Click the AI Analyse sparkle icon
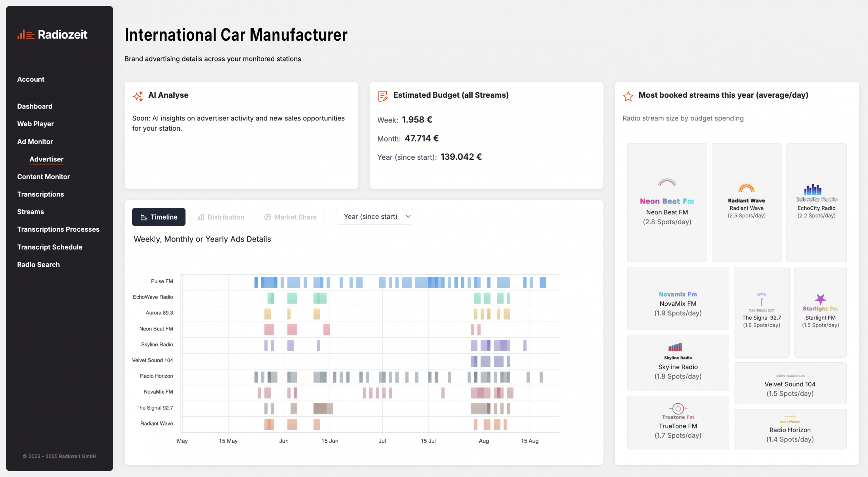This screenshot has width=868, height=477. [138, 96]
